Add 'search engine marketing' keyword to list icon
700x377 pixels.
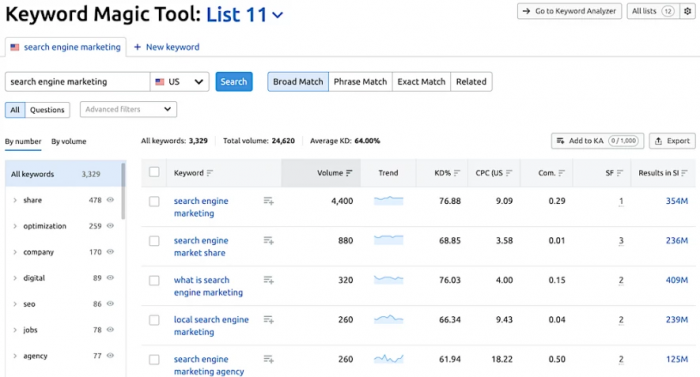pos(268,201)
